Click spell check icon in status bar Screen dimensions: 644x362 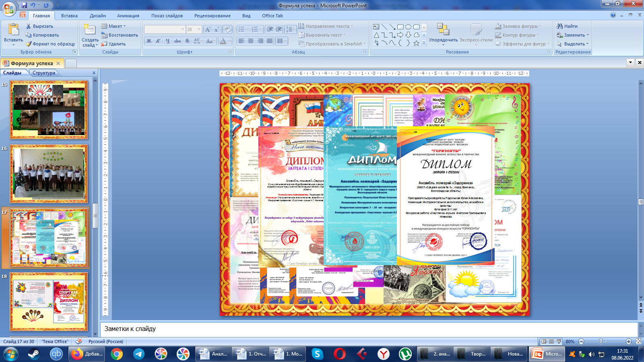point(78,341)
